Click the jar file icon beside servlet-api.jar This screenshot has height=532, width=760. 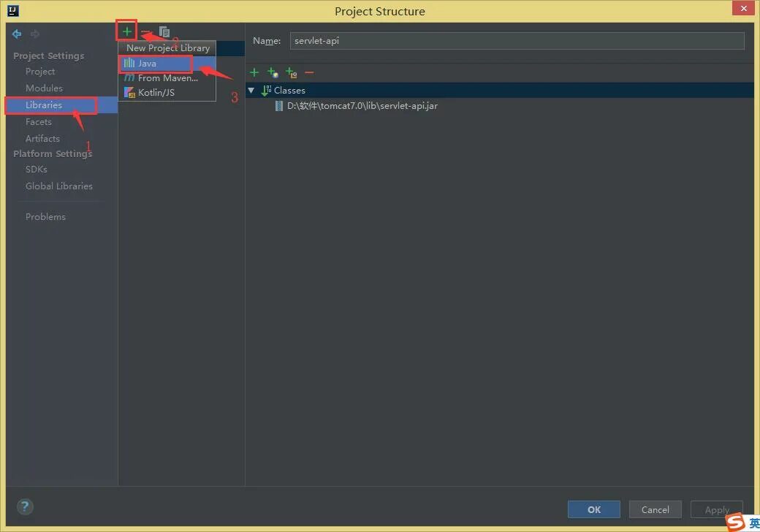click(x=278, y=106)
